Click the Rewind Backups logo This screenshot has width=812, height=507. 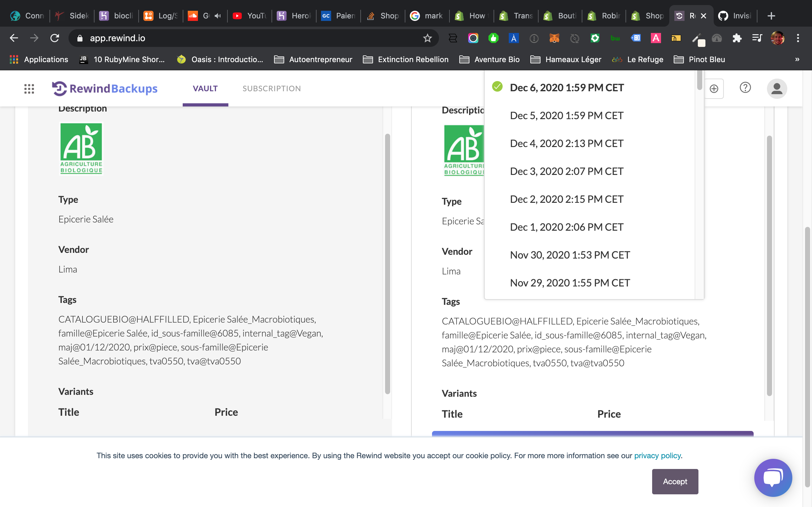click(x=104, y=88)
